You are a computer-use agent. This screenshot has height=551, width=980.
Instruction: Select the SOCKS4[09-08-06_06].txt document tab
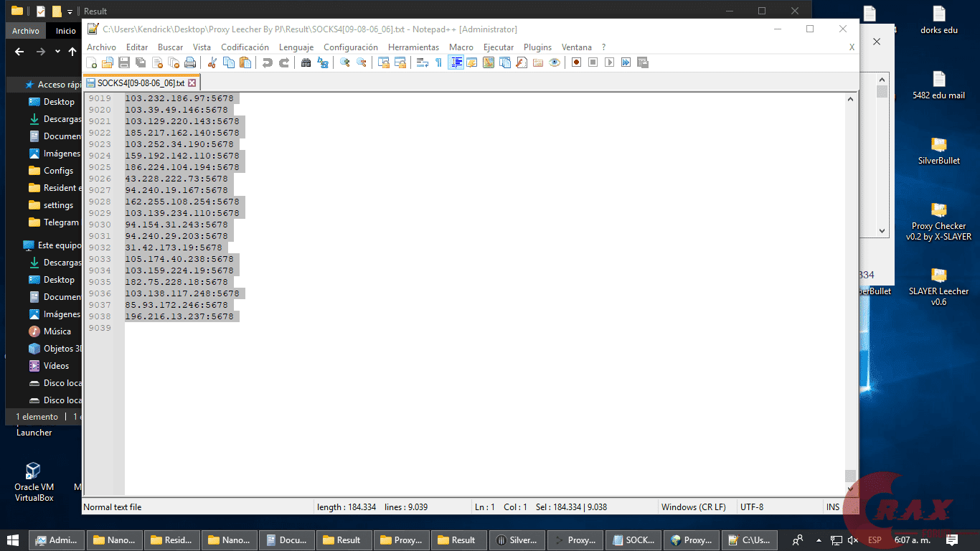(x=141, y=83)
